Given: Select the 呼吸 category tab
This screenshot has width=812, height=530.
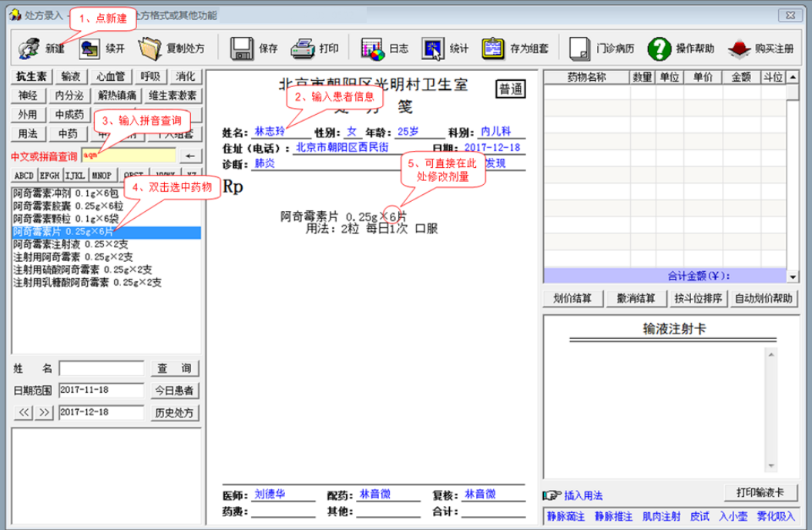Looking at the screenshot, I should click(151, 76).
